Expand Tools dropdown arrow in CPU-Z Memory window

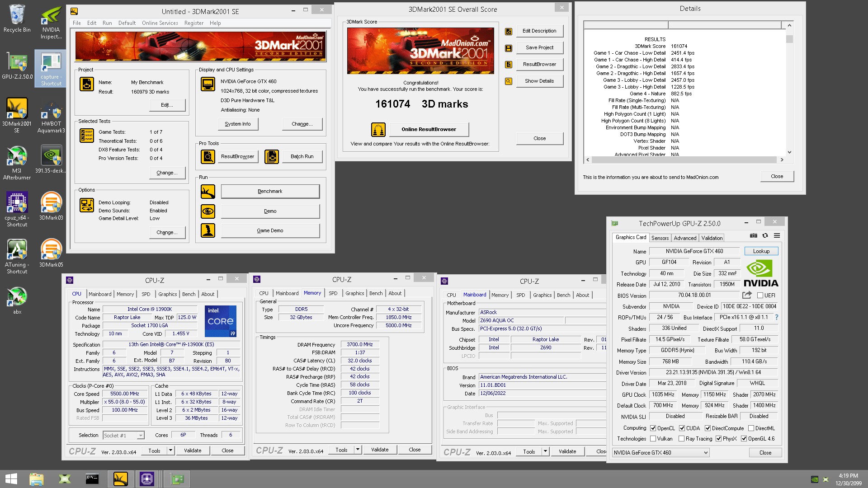tap(358, 450)
